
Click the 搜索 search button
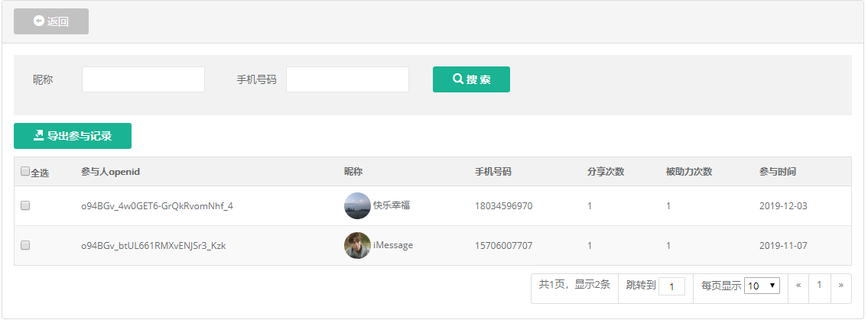coord(471,79)
